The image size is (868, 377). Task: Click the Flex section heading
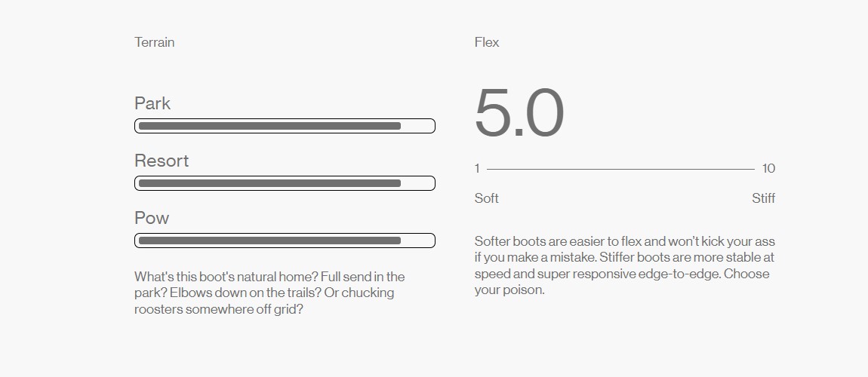(487, 42)
